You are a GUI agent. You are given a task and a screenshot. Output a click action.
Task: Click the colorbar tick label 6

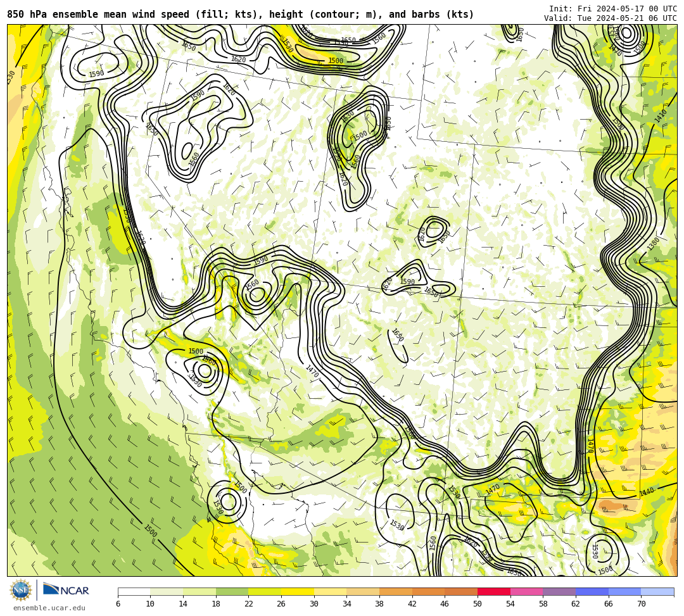click(x=118, y=604)
